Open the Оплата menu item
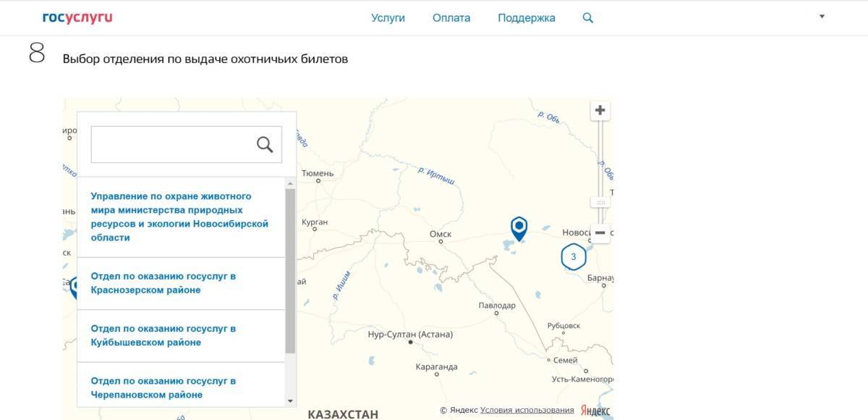The image size is (868, 420). (x=451, y=18)
